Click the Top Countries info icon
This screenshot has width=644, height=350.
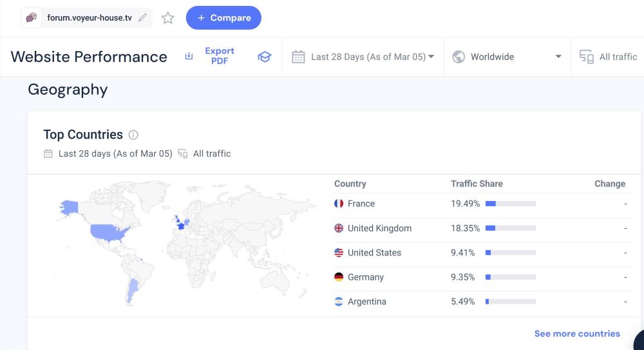coord(133,135)
